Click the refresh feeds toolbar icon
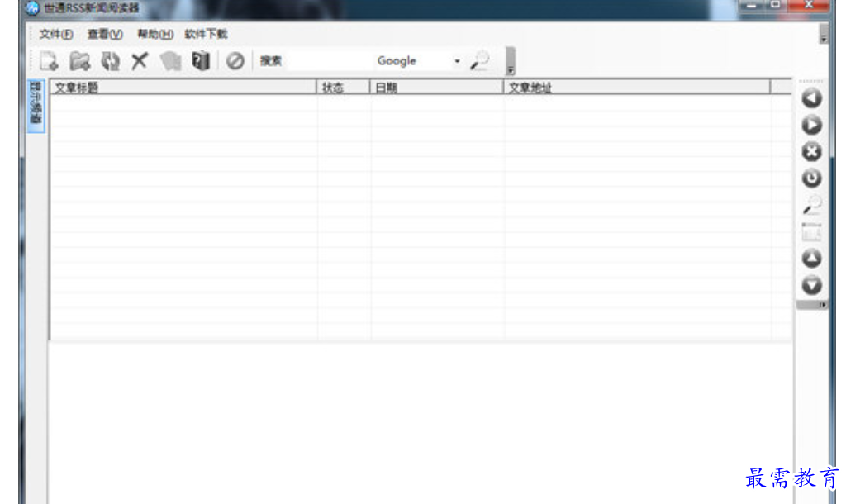This screenshot has width=846, height=504. [111, 61]
